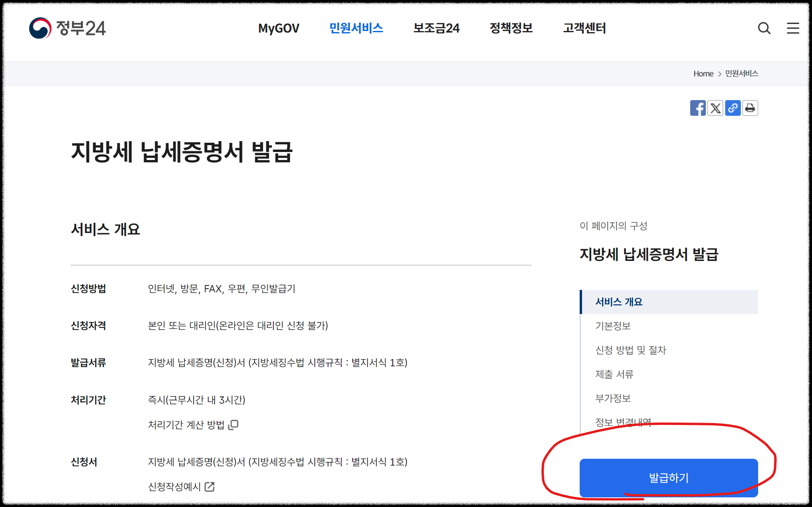Jump to 제출 서류 section
Screen dimensions: 812x507
pos(614,374)
